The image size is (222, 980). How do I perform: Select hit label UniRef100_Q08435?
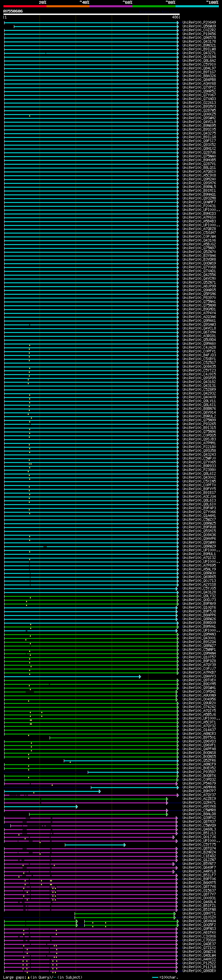coord(199,367)
